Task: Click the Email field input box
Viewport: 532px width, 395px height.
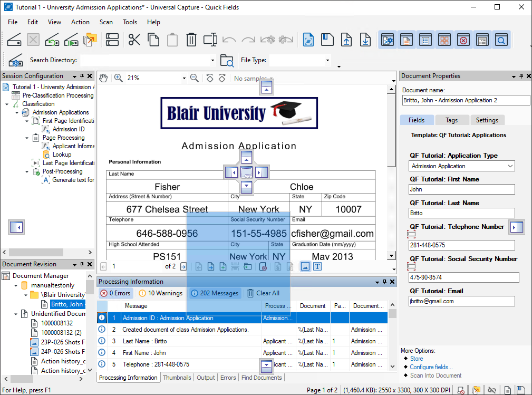Action: pyautogui.click(x=461, y=301)
